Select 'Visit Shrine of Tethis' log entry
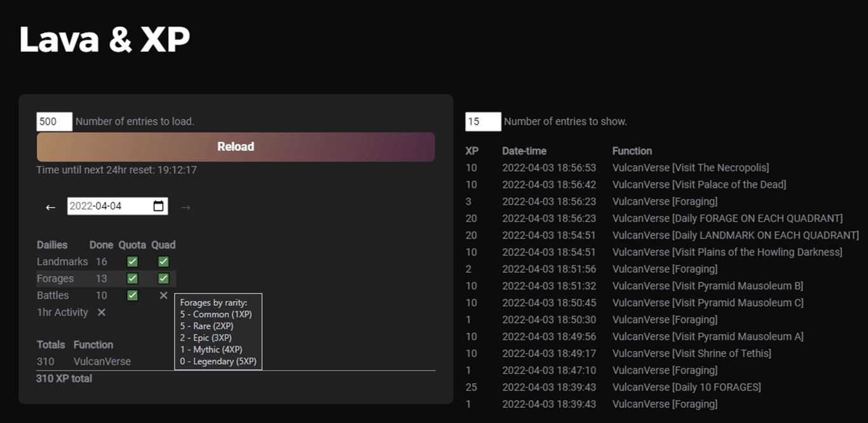868x423 pixels. pos(692,353)
